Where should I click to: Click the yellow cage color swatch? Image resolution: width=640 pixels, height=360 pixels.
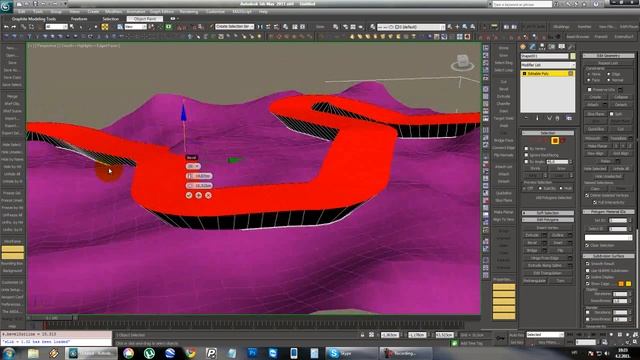point(628,284)
